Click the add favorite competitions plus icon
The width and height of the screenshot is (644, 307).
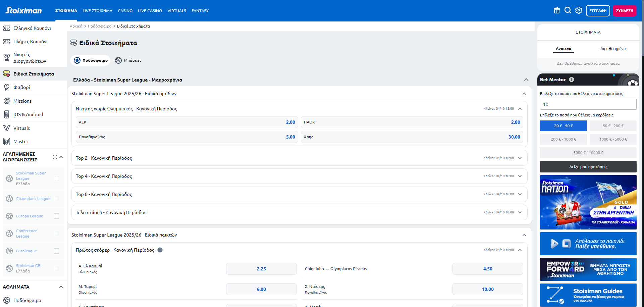[x=55, y=157]
